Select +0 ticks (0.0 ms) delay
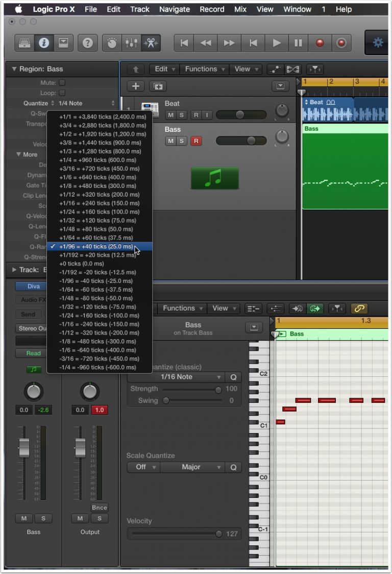This screenshot has height=574, width=392. pos(100,264)
